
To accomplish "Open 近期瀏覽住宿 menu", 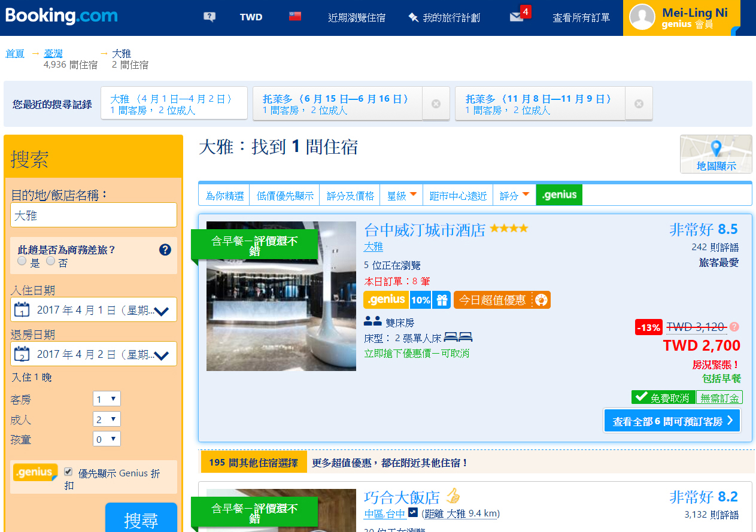I will [x=357, y=17].
